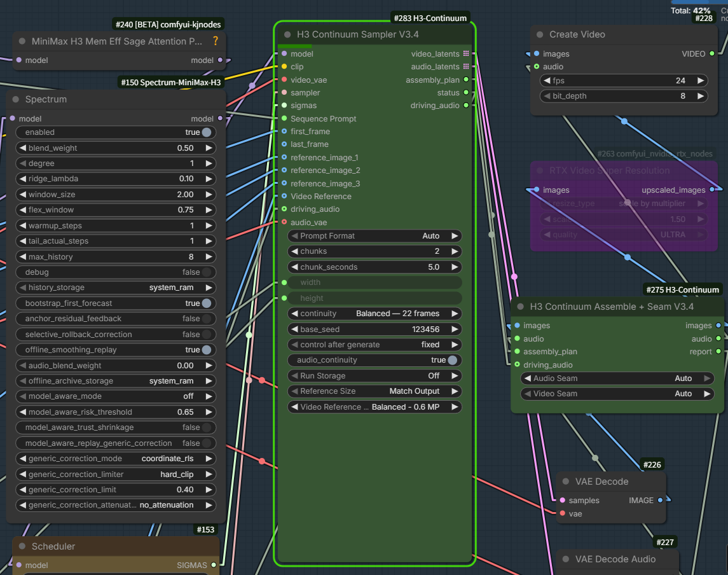Open the continuity Balanced 22 frames dropdown

(374, 314)
